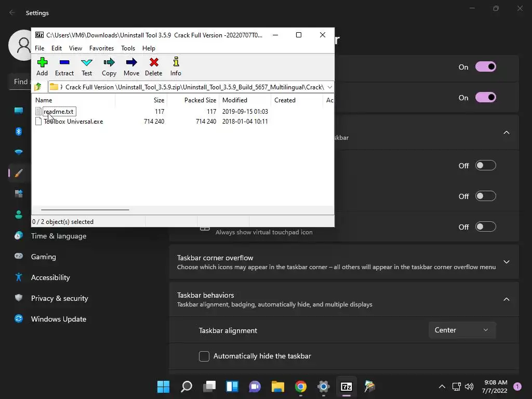Open File Explorer from the taskbar

(277, 387)
